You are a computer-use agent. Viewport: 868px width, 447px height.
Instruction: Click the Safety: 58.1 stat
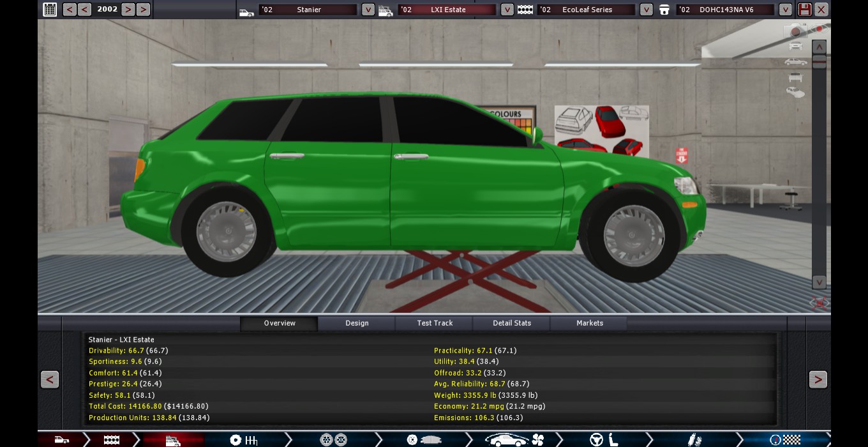tap(122, 395)
